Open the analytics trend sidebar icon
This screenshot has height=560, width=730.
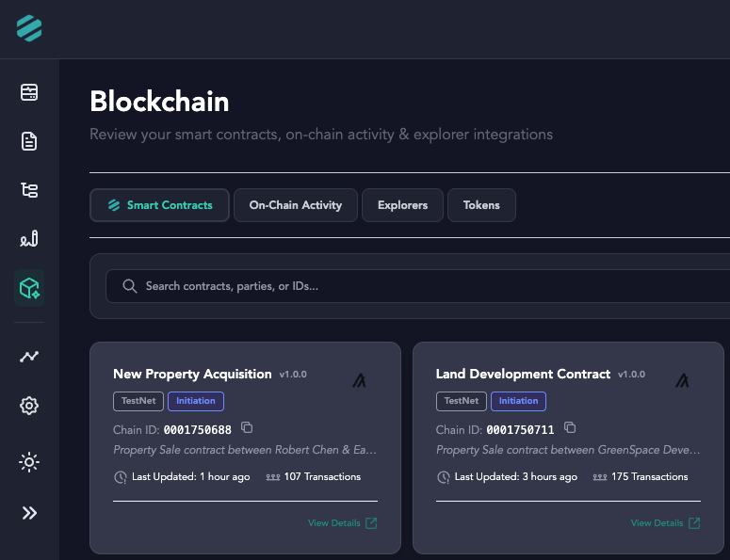[x=29, y=357]
